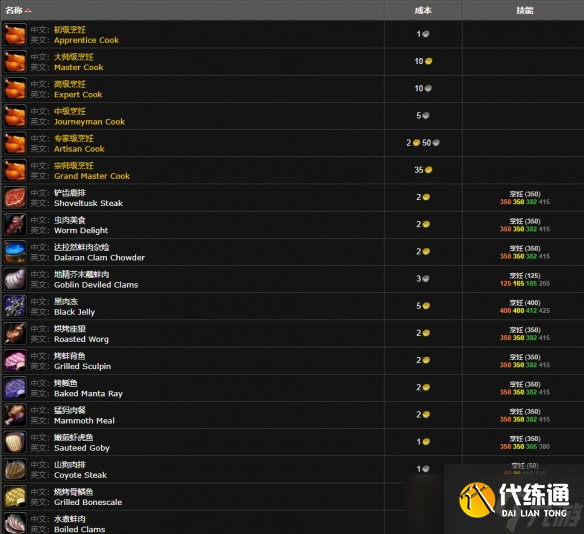Click the Baked Manta Ray icon
Viewport: 584px width, 534px height.
(15, 388)
